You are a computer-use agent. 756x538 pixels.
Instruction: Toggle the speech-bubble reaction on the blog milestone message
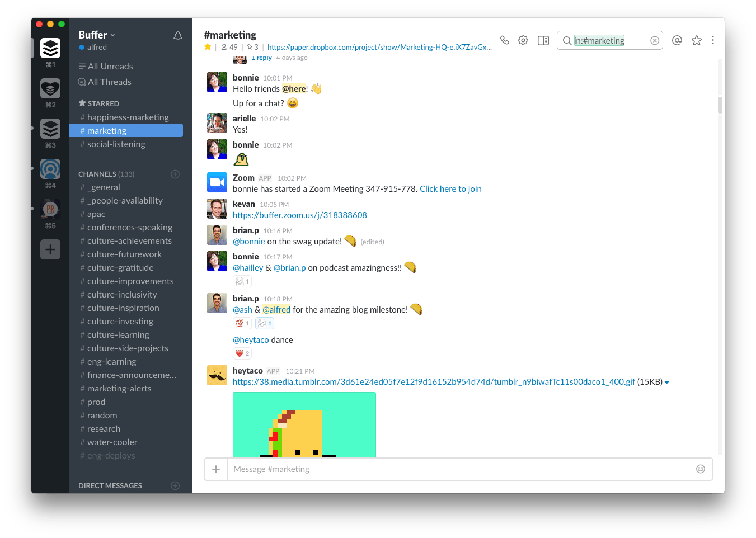265,323
